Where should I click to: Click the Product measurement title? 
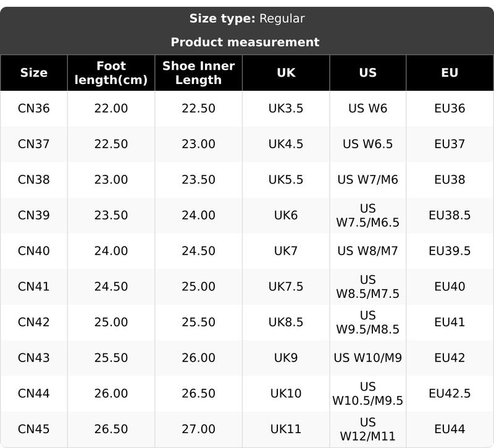(245, 42)
